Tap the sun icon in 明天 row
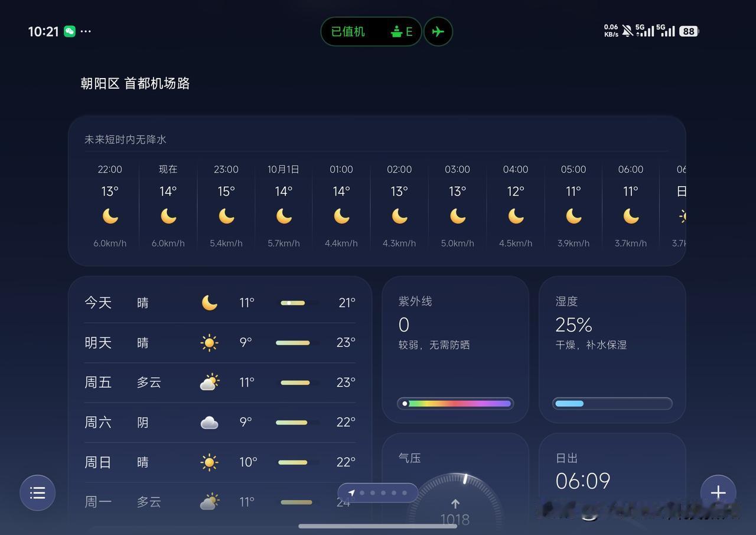Viewport: 756px width, 535px height. [x=209, y=343]
